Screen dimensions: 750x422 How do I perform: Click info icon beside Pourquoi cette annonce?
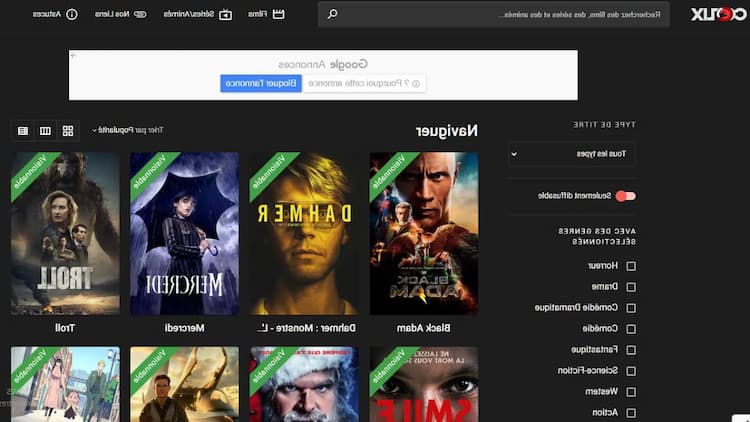click(416, 84)
